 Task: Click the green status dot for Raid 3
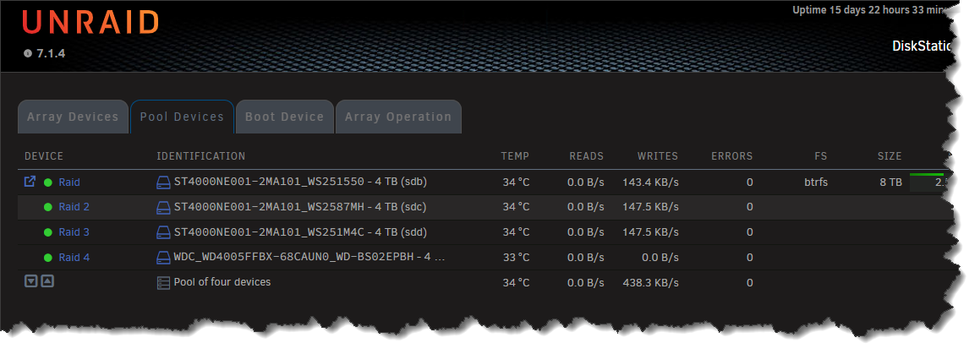(x=48, y=232)
